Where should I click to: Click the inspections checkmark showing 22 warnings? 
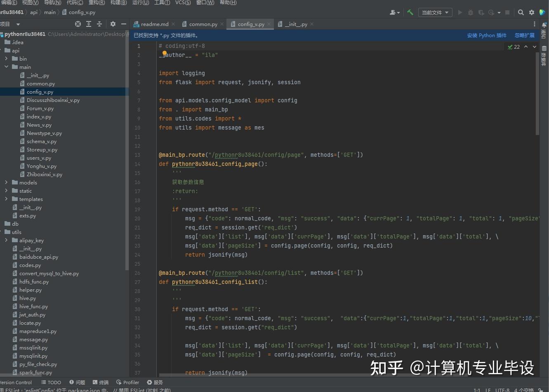pyautogui.click(x=514, y=47)
